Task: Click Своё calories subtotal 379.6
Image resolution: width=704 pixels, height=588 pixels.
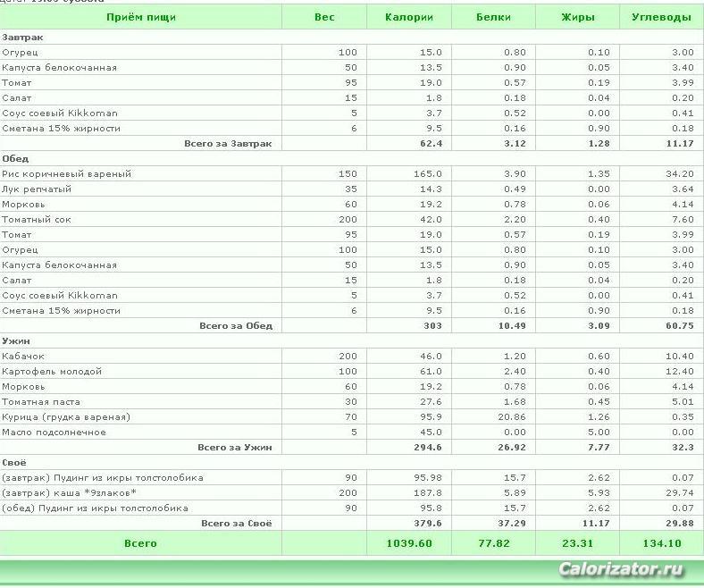Action: 428,524
